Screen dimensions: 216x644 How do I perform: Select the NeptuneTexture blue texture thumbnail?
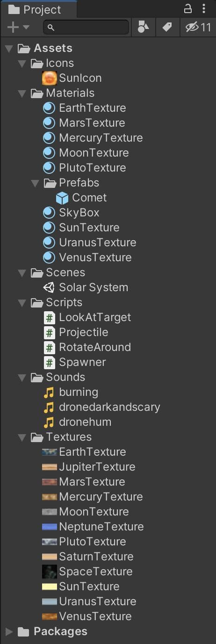click(x=49, y=527)
